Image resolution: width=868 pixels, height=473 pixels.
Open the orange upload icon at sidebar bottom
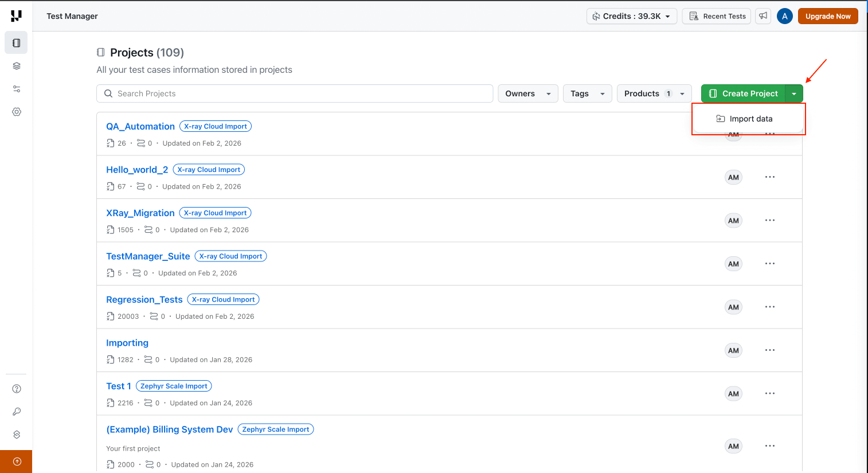[16, 461]
